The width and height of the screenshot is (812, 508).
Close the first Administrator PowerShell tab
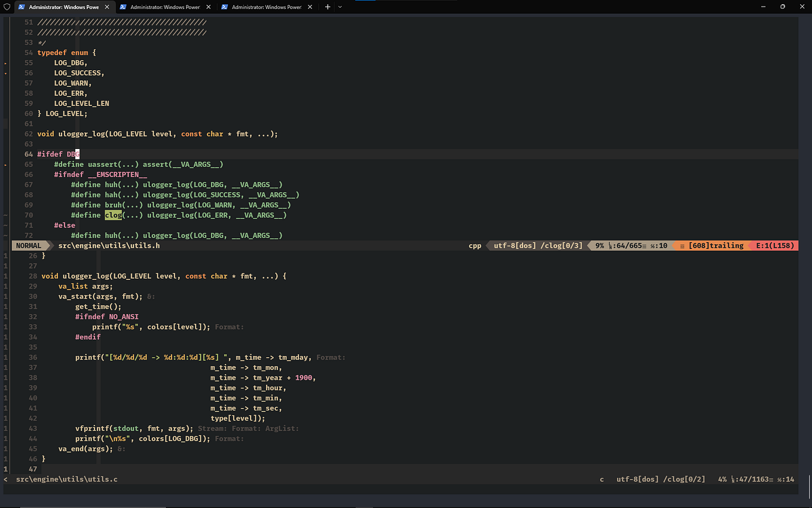coord(108,8)
